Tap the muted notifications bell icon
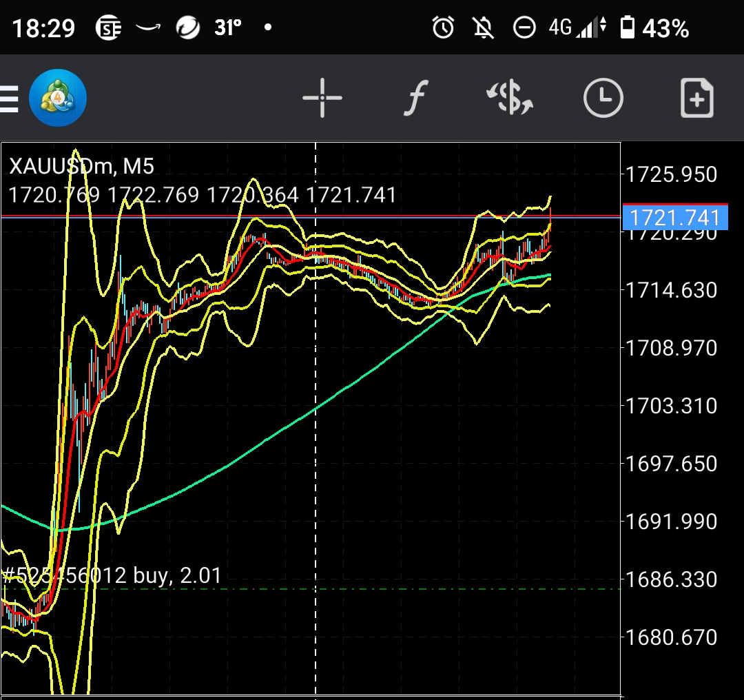Viewport: 744px width, 700px height. [484, 28]
